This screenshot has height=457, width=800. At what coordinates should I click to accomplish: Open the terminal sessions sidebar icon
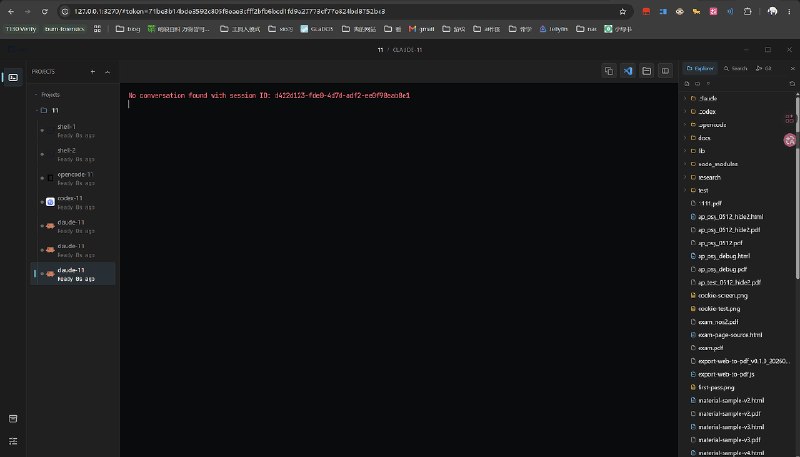pos(13,78)
